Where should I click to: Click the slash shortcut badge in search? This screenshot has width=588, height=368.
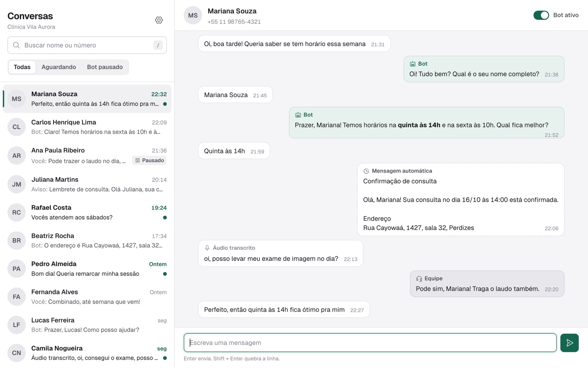coord(158,45)
